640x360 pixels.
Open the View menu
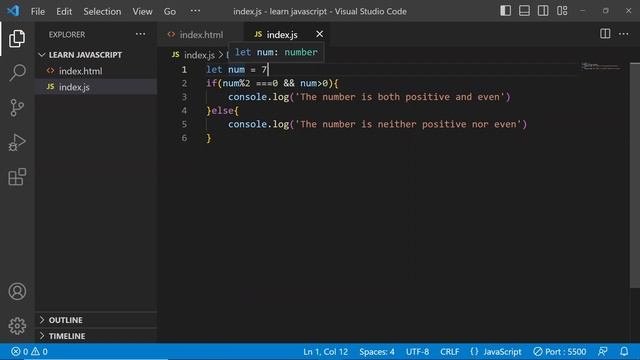tap(142, 11)
